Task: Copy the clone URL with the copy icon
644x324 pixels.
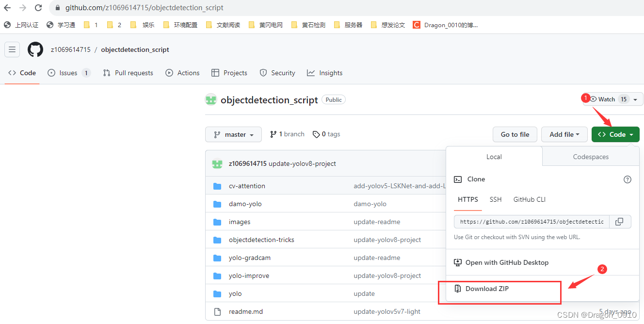Action: pyautogui.click(x=620, y=222)
